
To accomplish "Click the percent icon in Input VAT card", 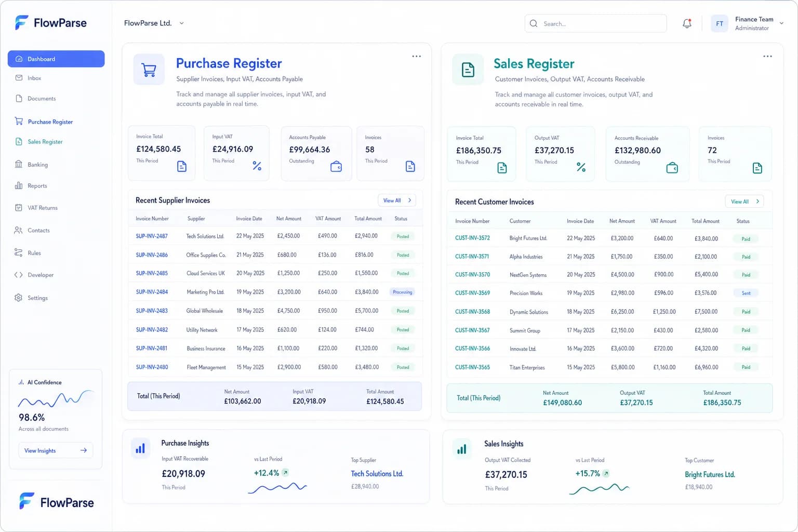I will click(257, 166).
